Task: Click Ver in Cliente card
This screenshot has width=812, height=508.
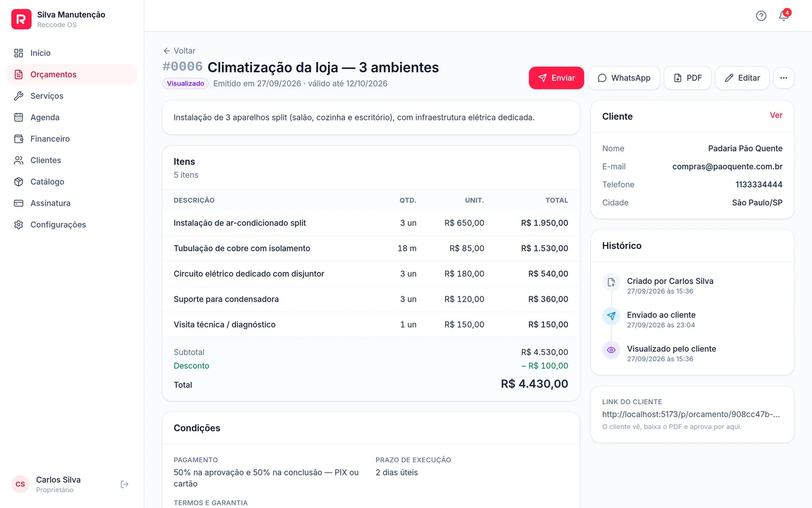Action: 776,115
